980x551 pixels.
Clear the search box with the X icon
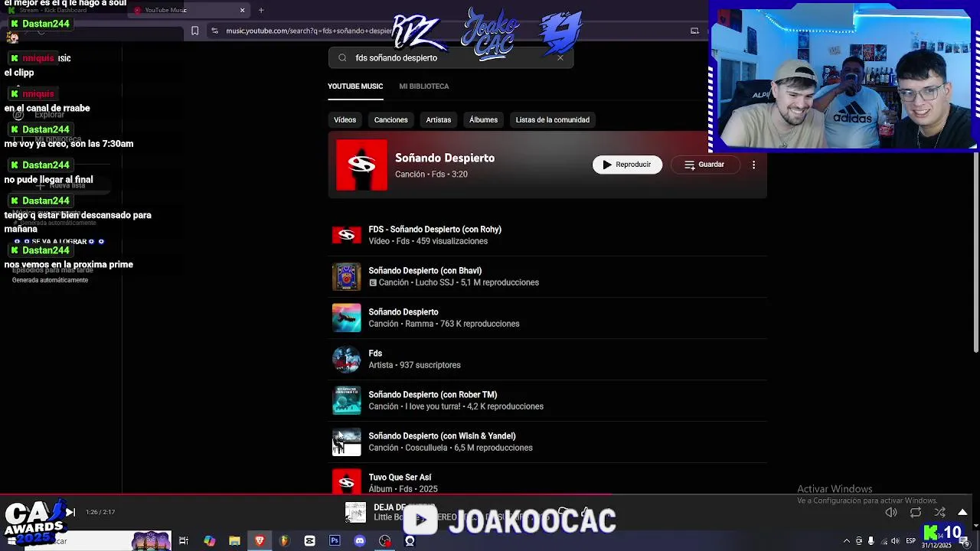[x=560, y=57]
